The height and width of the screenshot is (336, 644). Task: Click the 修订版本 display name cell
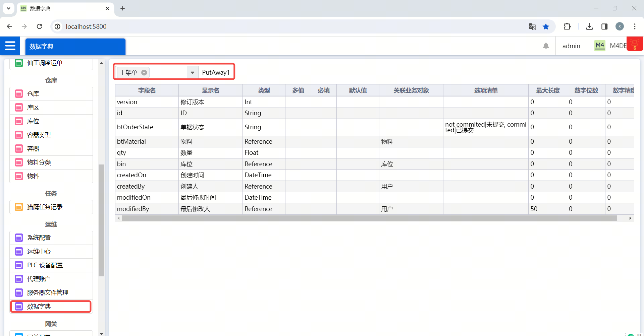(211, 102)
